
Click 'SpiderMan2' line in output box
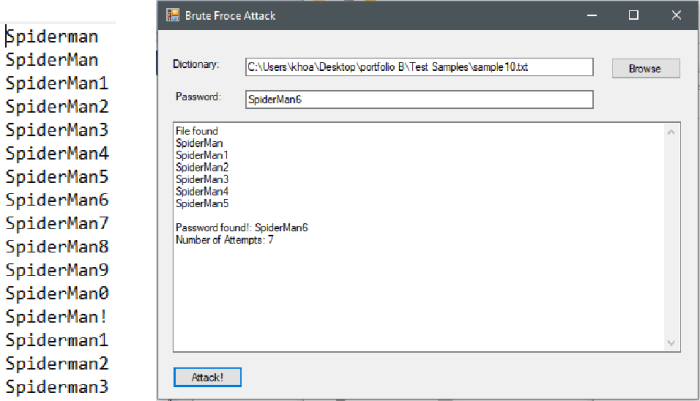click(x=202, y=167)
